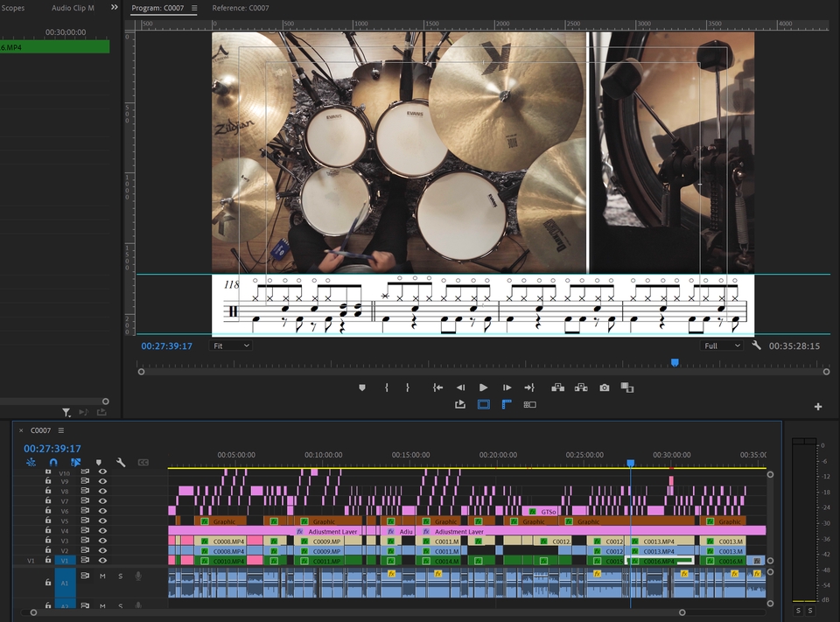The image size is (840, 622).
Task: Hide track V9 with eye icon
Action: (x=102, y=481)
